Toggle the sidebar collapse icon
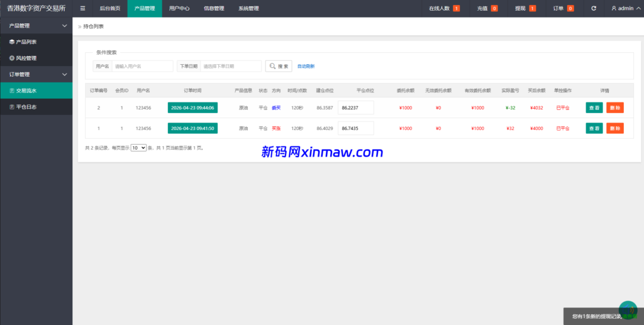This screenshot has height=325, width=644. point(82,8)
